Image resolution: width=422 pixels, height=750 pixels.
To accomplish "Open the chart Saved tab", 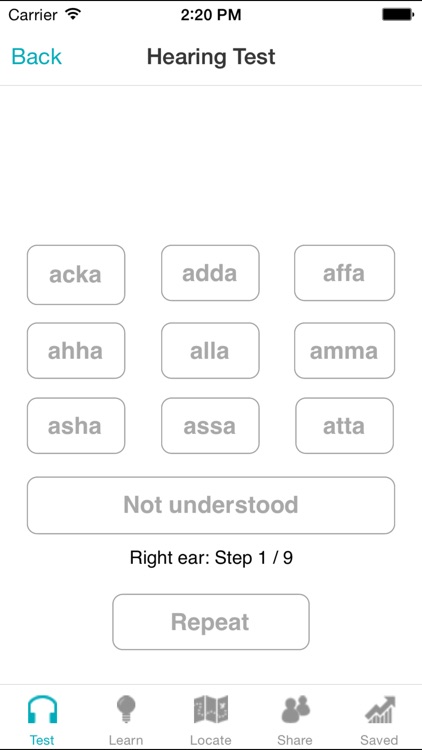I will pos(379,710).
